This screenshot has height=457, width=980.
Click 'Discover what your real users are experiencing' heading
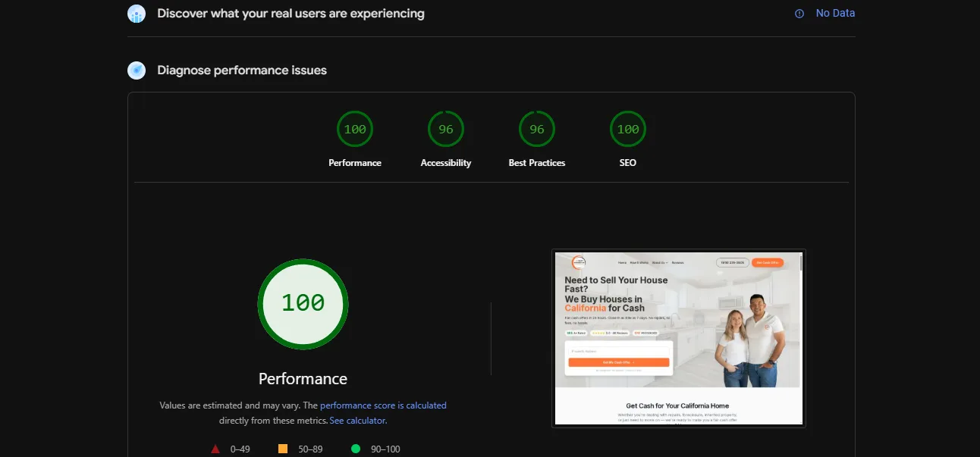(291, 14)
